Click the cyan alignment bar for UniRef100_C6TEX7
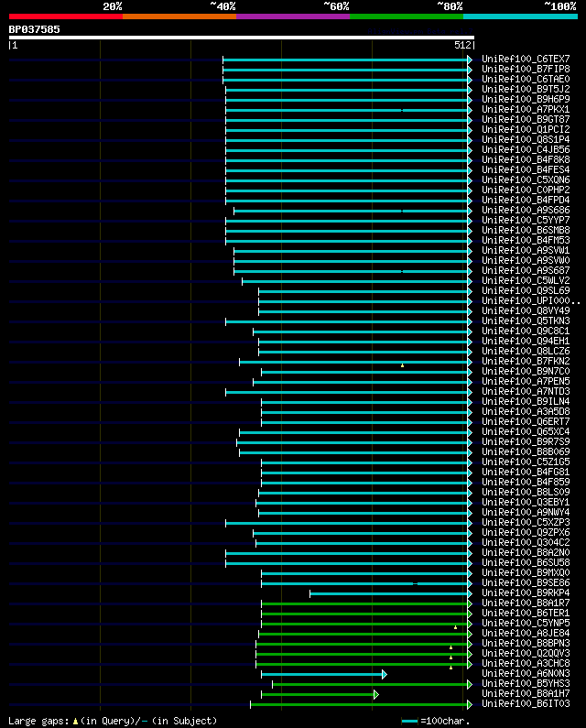 [x=345, y=60]
